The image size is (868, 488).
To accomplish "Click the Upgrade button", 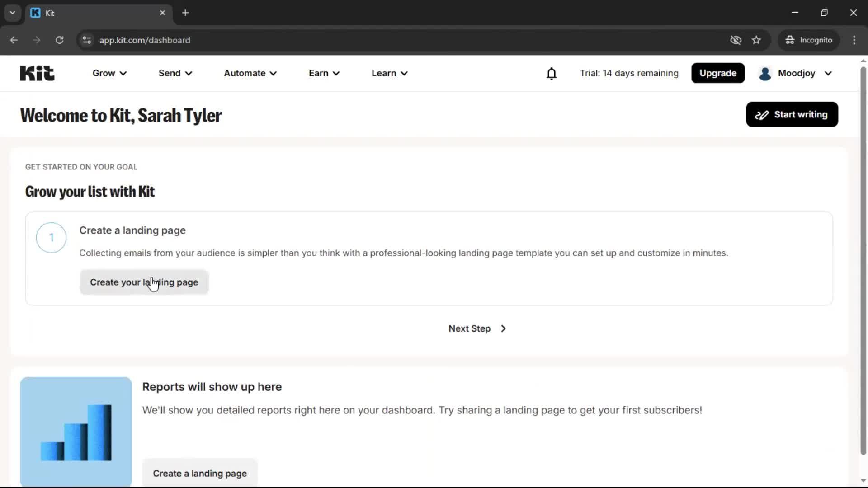I will click(x=718, y=73).
